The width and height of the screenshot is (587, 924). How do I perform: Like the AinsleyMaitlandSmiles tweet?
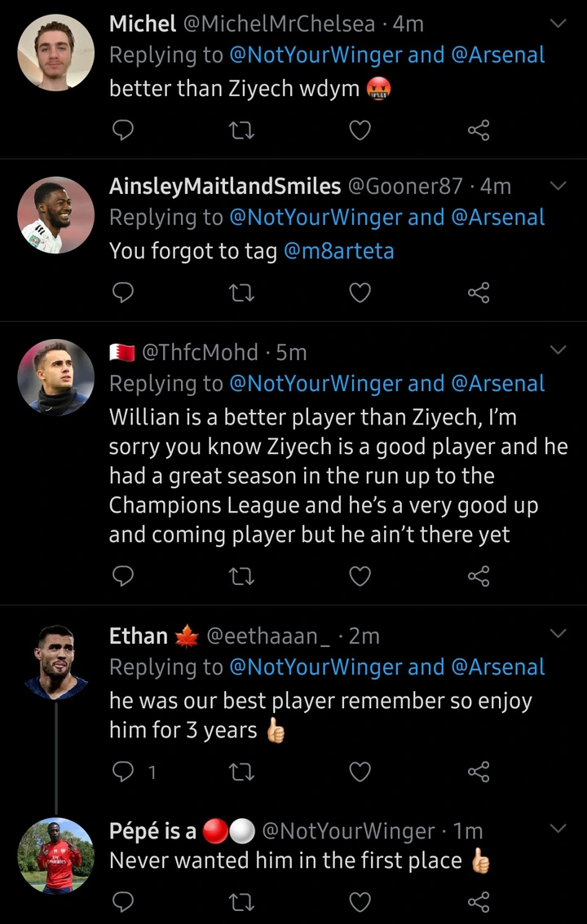click(360, 293)
